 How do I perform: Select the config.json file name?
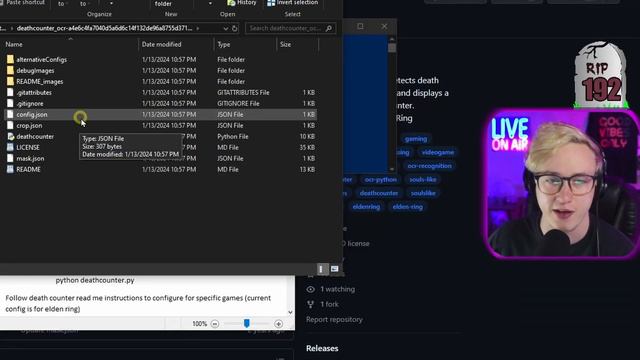coord(32,115)
